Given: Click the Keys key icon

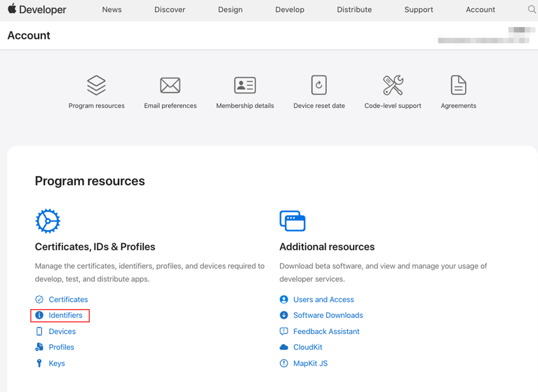Looking at the screenshot, I should [x=39, y=363].
